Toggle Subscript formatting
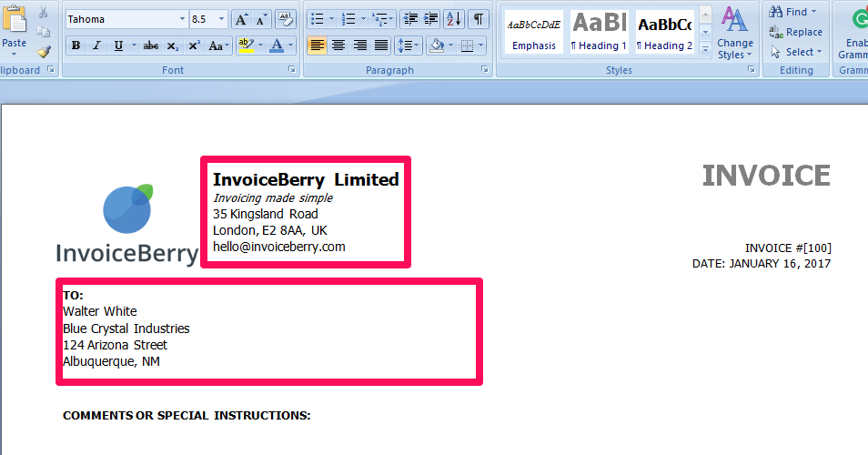Image resolution: width=868 pixels, height=455 pixels. [173, 45]
